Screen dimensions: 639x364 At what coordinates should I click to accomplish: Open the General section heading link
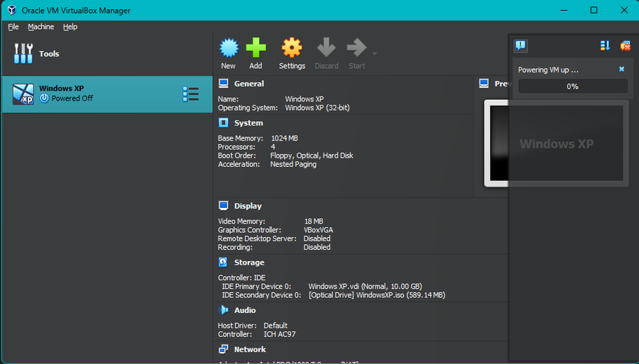tap(249, 84)
